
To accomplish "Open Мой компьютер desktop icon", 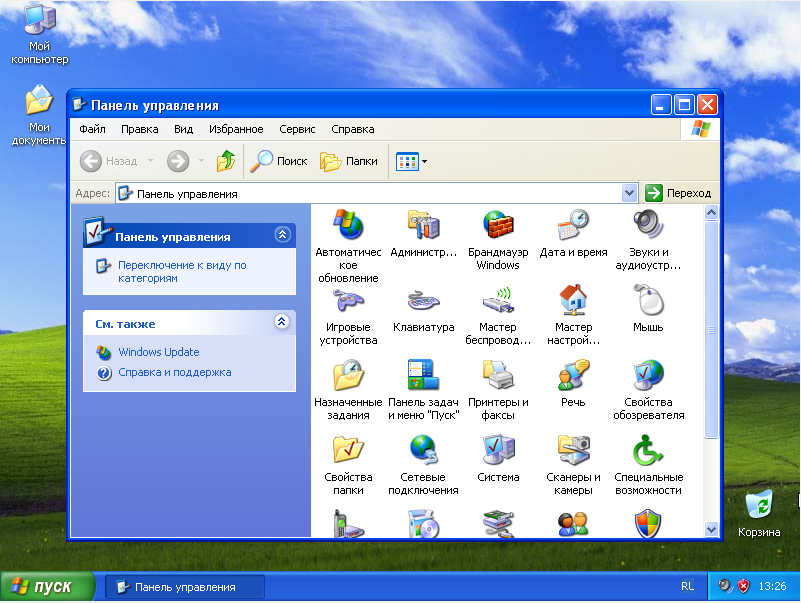I will (x=40, y=34).
